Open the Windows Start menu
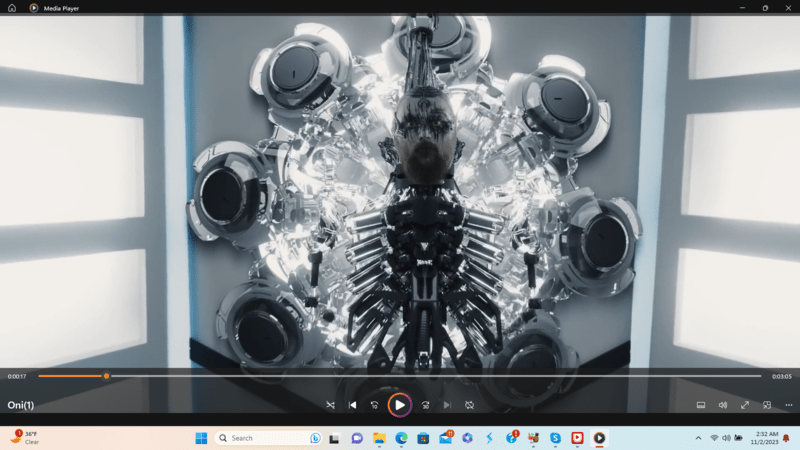Screen dimensions: 800x450 (x=201, y=438)
